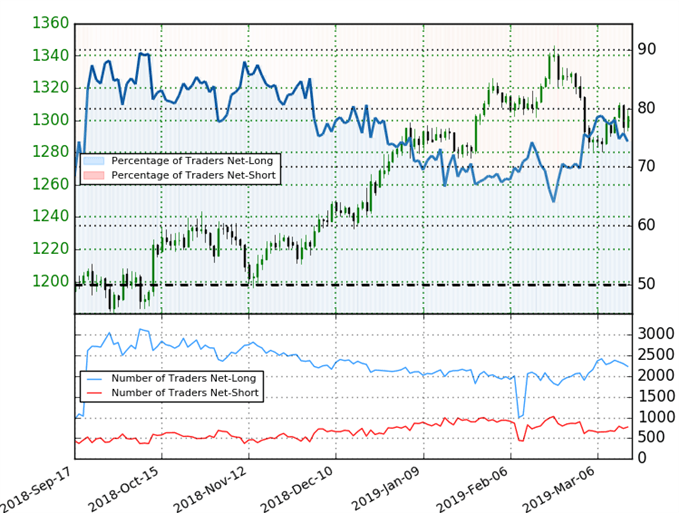
Task: Click the 1240 price axis label
Action: coord(51,216)
